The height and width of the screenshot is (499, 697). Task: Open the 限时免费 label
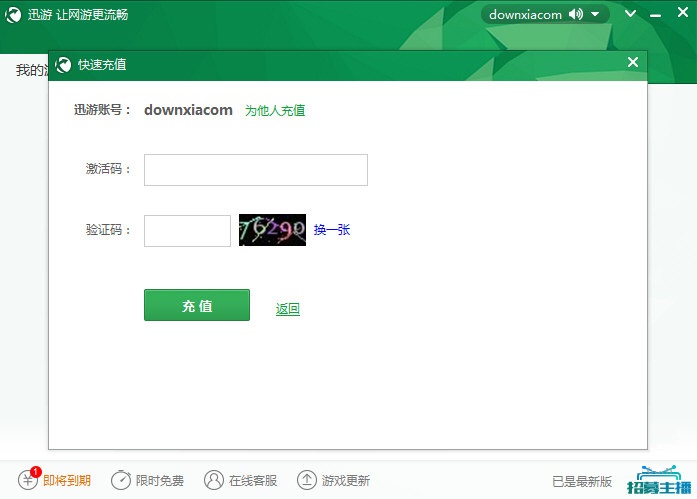[x=160, y=480]
